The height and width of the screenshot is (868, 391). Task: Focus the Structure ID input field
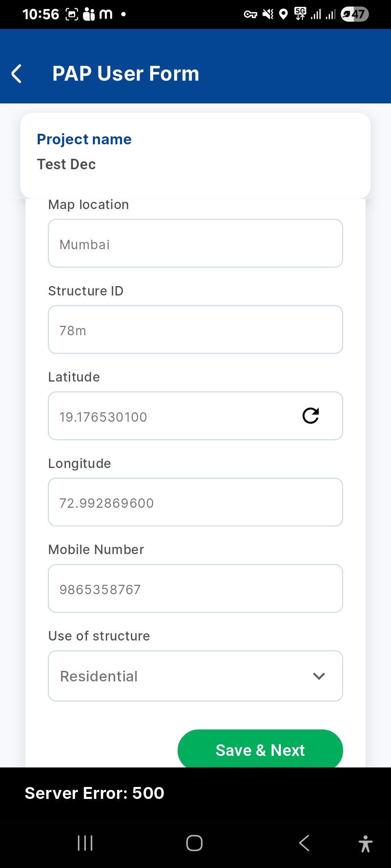(195, 329)
